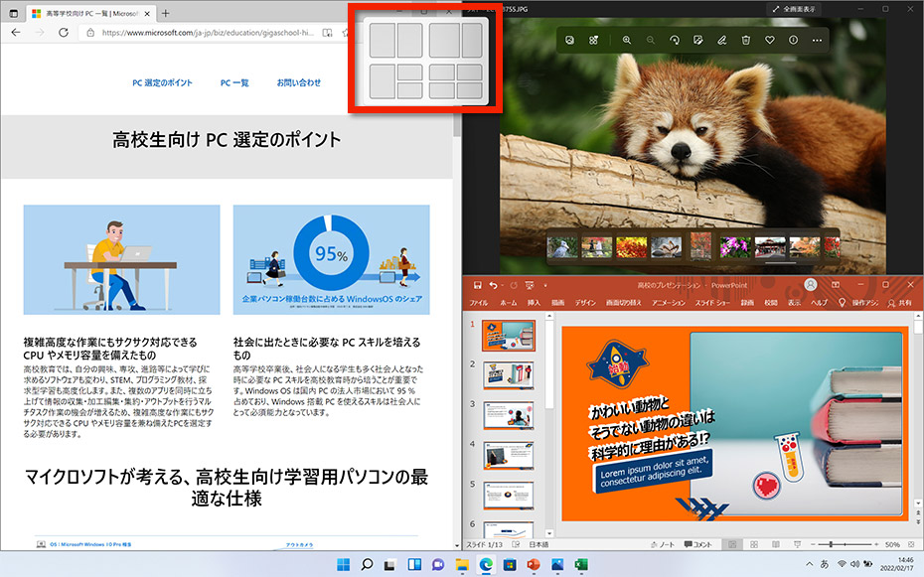Start slideshow from PowerPoint status bar
The image size is (924, 577).
pyautogui.click(x=797, y=544)
